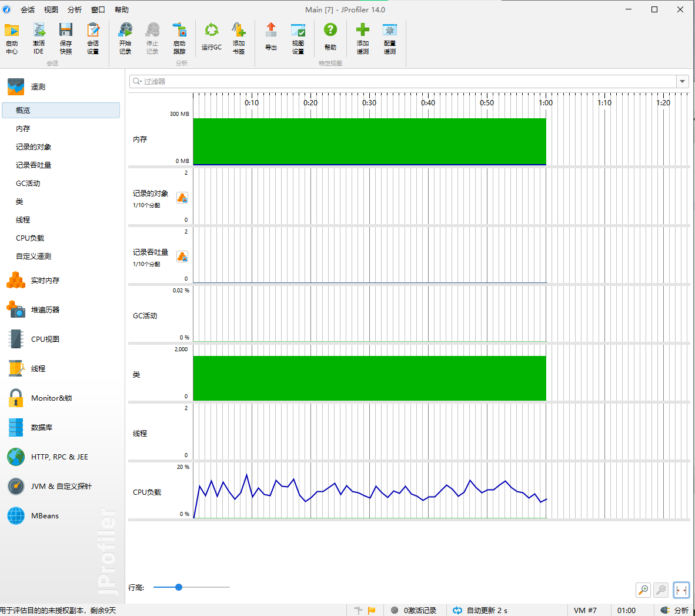Export the current view (导出)
Image resolution: width=695 pixels, height=616 pixels.
click(x=271, y=37)
